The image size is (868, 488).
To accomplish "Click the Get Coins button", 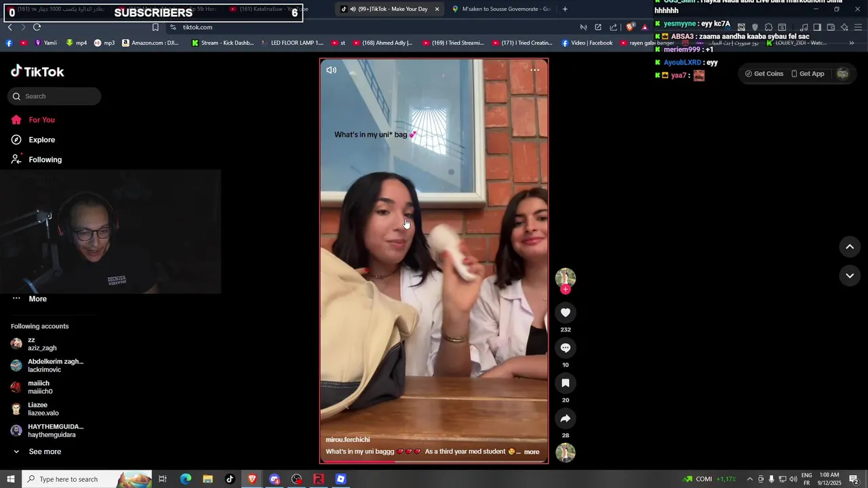I will tap(764, 74).
